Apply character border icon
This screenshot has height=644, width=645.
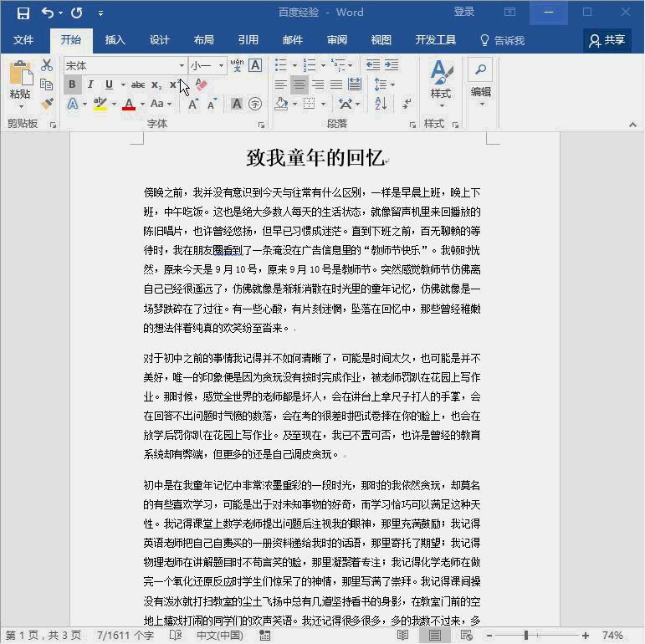click(255, 65)
